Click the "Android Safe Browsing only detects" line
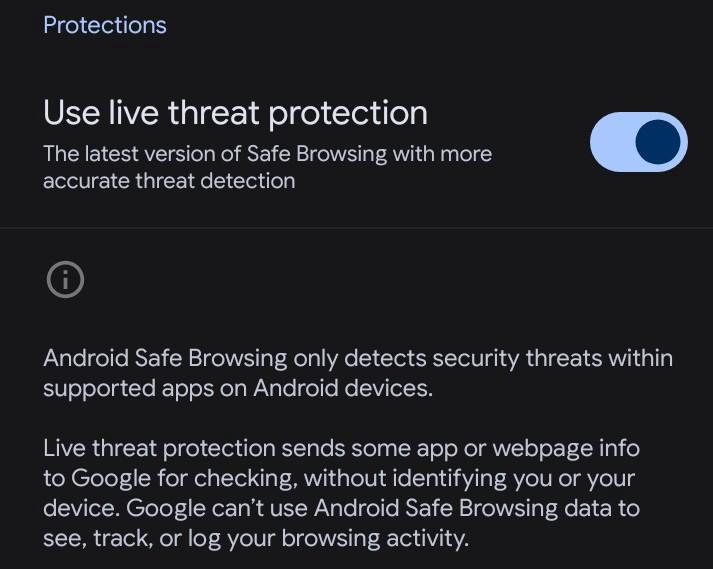 tap(357, 358)
